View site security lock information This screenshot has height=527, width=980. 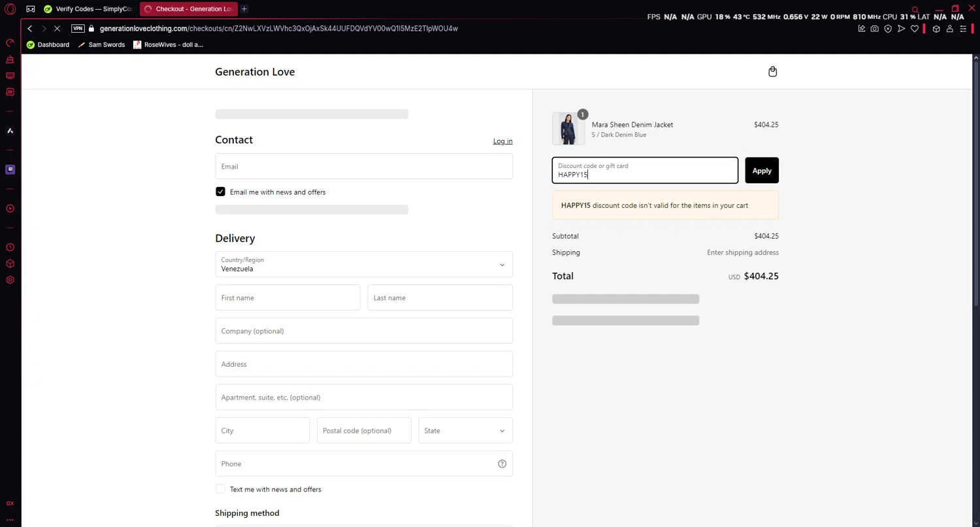[91, 29]
